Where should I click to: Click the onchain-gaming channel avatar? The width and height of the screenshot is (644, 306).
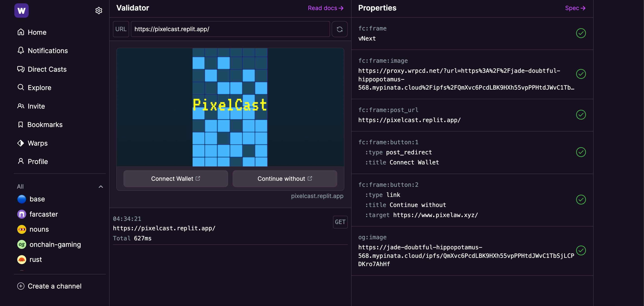tap(22, 244)
